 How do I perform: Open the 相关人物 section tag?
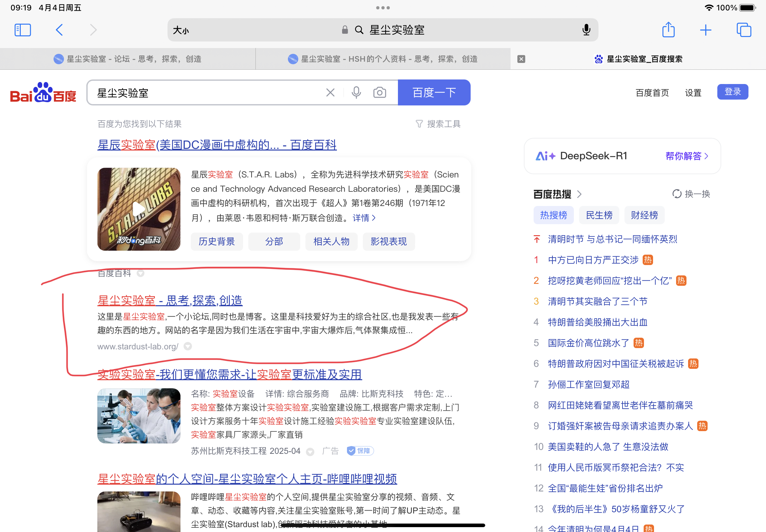point(331,241)
